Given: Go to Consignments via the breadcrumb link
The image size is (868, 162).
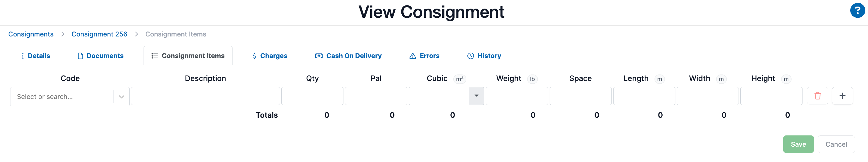Looking at the screenshot, I should click(31, 34).
